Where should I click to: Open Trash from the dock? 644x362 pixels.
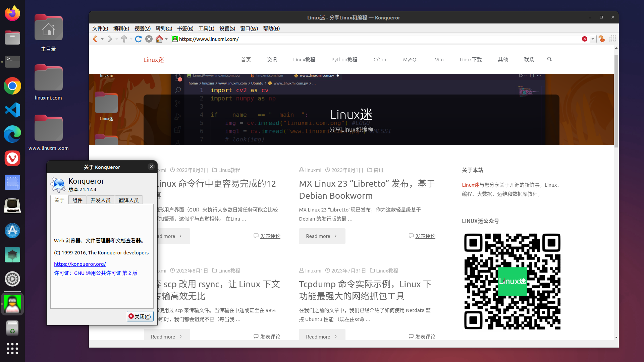(12, 328)
